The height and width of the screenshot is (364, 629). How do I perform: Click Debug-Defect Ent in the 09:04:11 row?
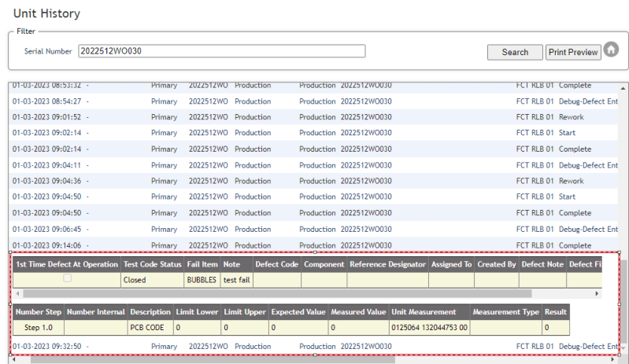pyautogui.click(x=588, y=165)
